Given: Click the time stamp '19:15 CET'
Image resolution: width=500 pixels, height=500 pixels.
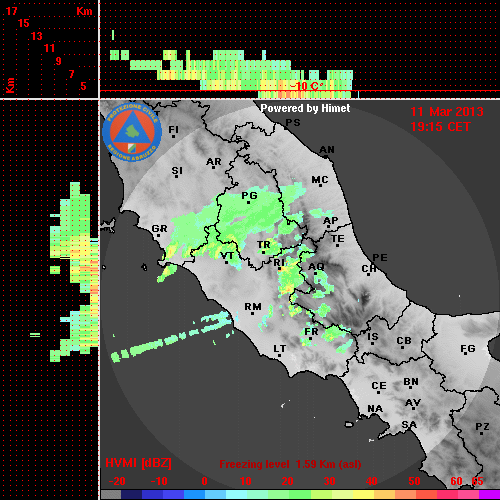Looking at the screenshot, I should [440, 127].
